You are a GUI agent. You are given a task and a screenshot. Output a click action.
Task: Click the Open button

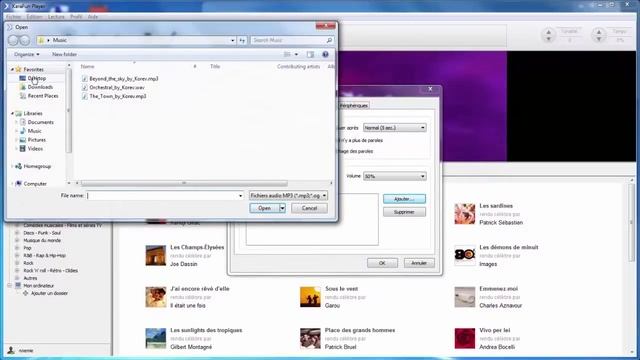[264, 208]
